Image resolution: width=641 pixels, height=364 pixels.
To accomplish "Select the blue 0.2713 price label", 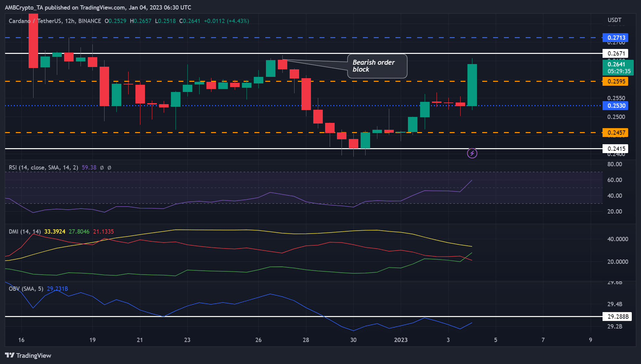I will (x=616, y=38).
